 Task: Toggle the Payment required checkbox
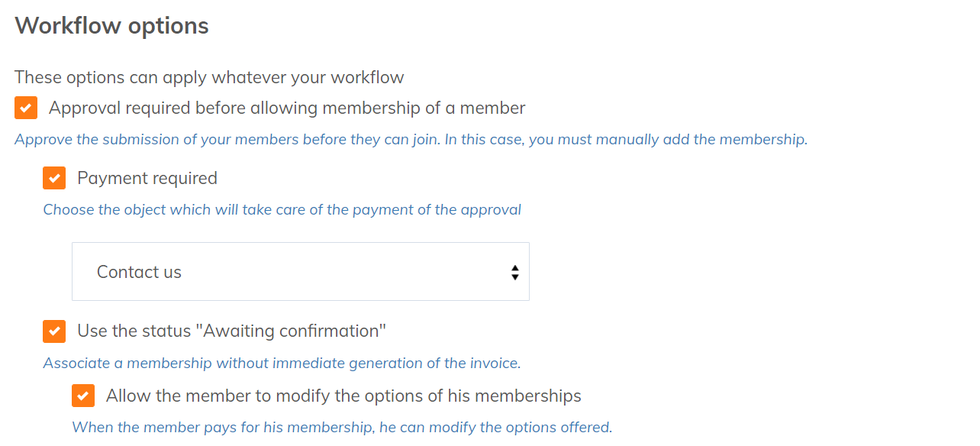pos(54,178)
